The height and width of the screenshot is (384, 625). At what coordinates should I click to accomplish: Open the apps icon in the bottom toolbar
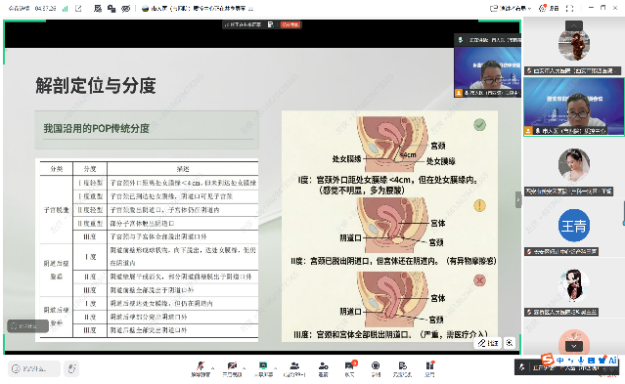429,368
